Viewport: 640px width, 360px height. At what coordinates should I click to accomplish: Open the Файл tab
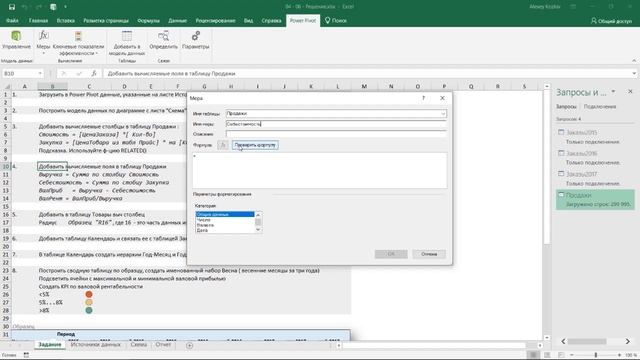12,20
